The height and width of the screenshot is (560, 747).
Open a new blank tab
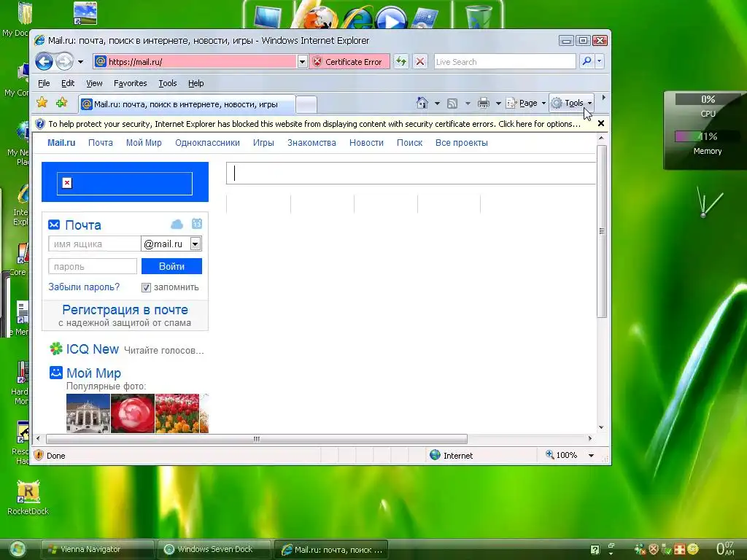click(x=306, y=105)
